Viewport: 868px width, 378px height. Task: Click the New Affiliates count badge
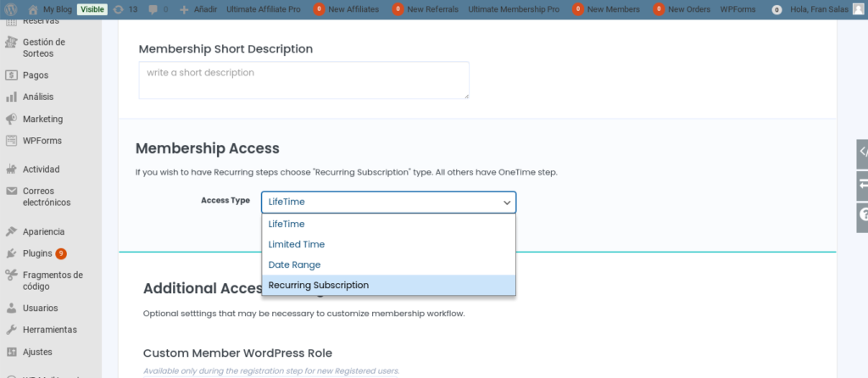319,9
